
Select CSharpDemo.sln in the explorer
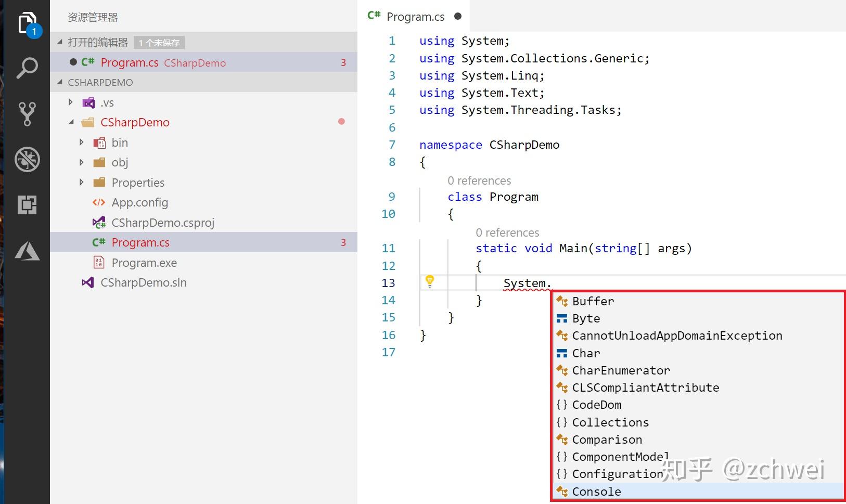144,282
